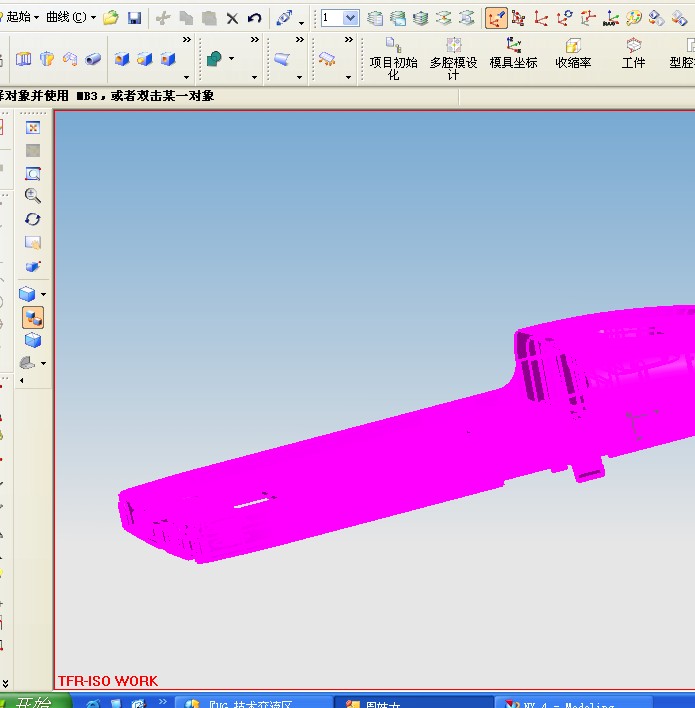
Task: Click the Revolve feature icon
Action: click(47, 59)
